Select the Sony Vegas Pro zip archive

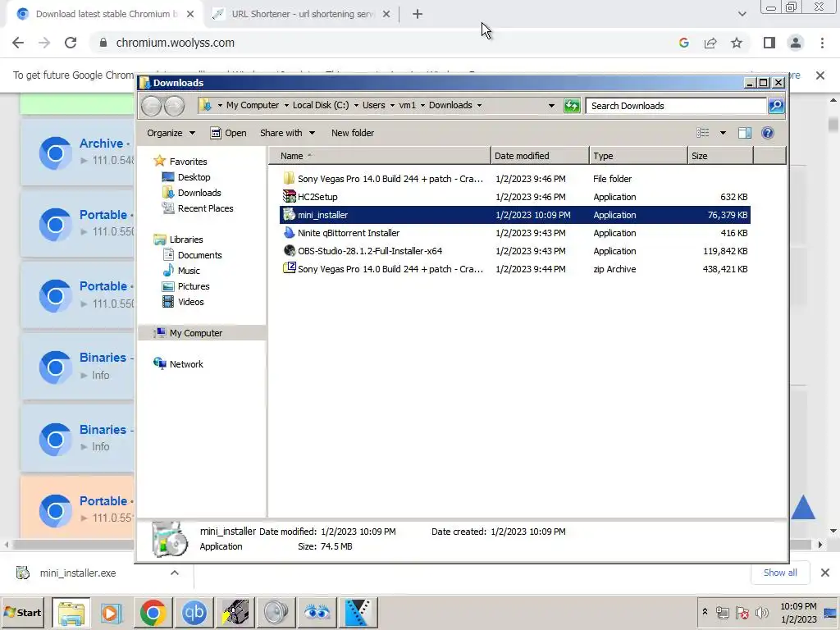coord(515,269)
